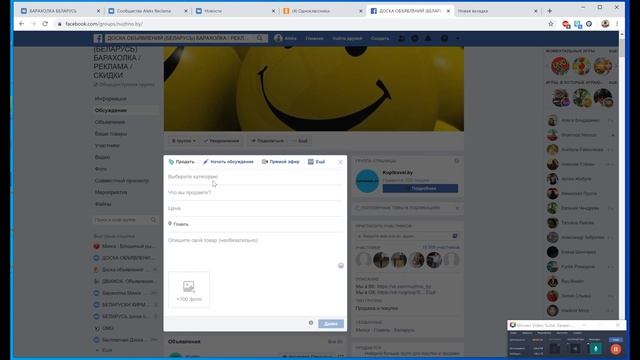
Task: Open gear icon in group pages card
Action: pos(456,161)
